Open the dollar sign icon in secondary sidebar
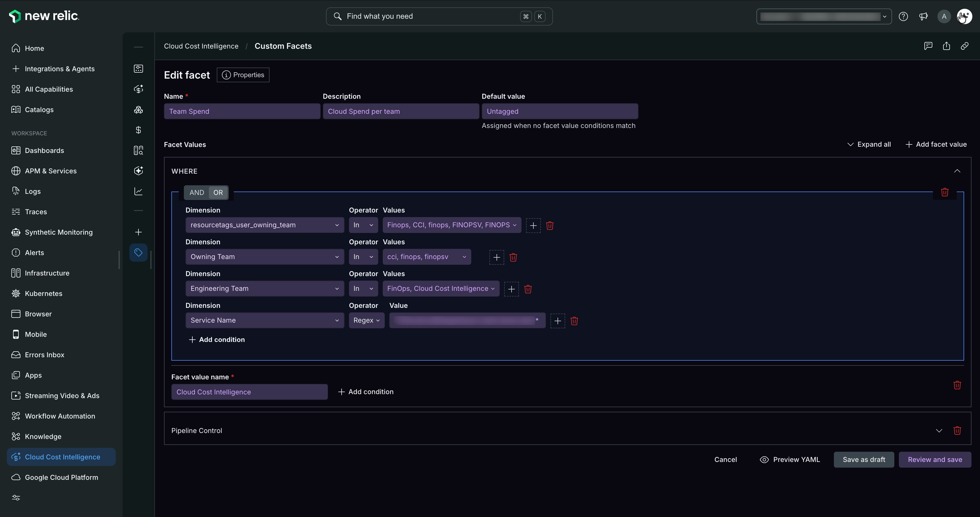 pyautogui.click(x=138, y=130)
